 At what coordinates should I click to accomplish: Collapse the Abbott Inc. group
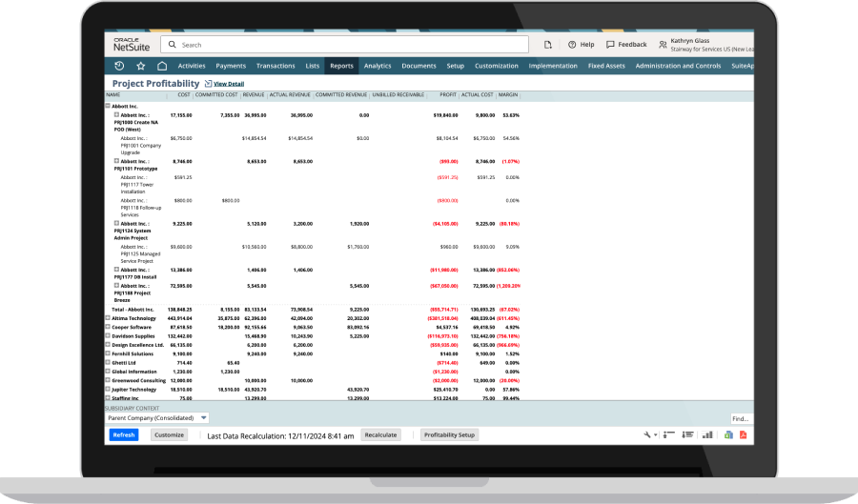(x=108, y=106)
